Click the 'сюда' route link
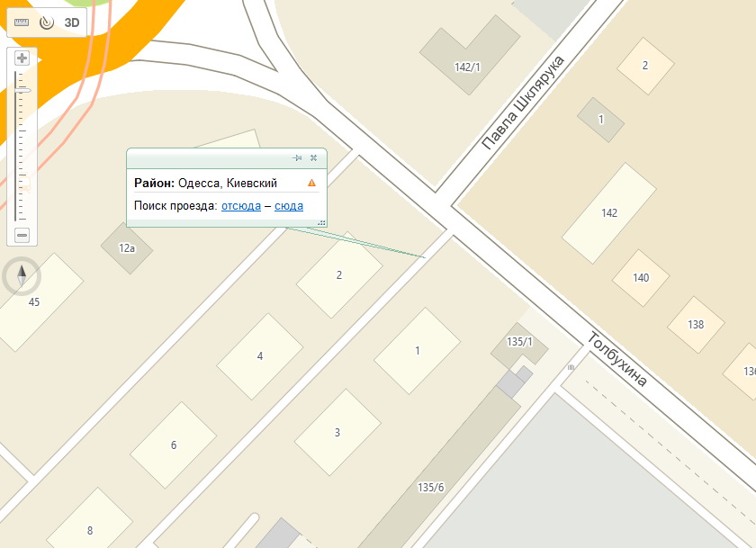The height and width of the screenshot is (548, 756). click(289, 206)
